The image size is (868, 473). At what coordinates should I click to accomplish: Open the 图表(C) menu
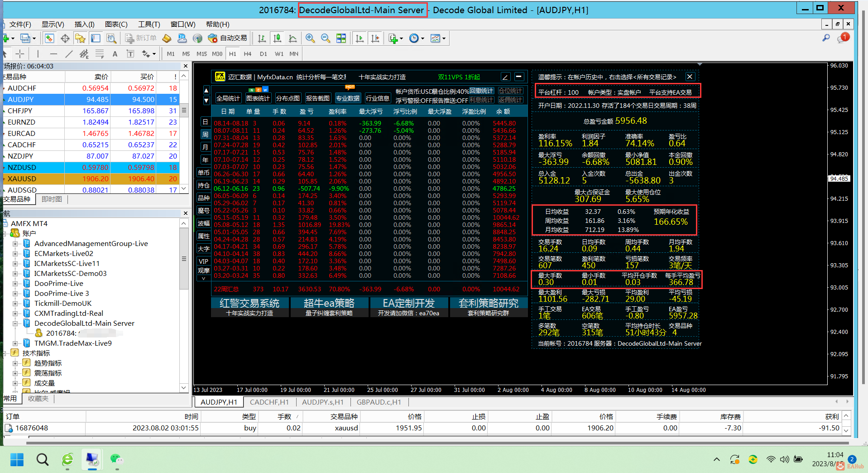pos(116,24)
